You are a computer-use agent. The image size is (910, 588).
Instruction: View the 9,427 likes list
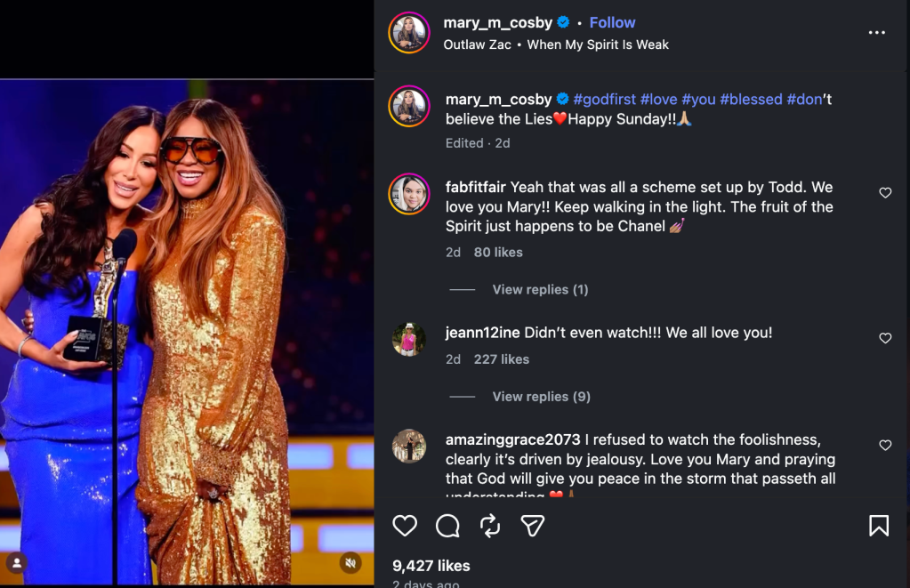pyautogui.click(x=431, y=566)
